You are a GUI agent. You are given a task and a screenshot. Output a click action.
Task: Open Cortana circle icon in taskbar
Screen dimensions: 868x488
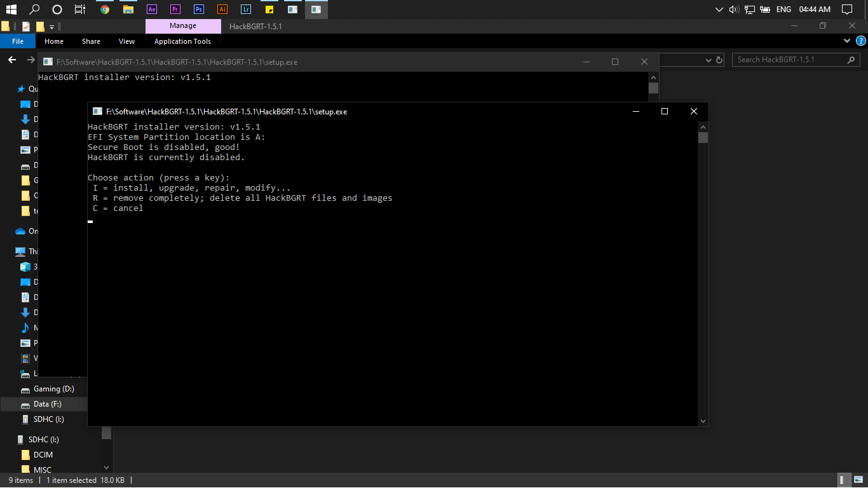[x=57, y=10]
